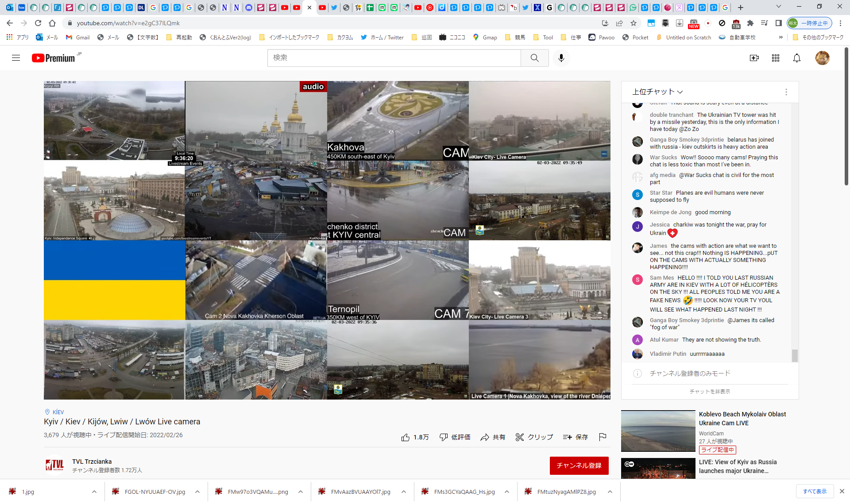
Task: Open the create video camera icon
Action: 754,58
